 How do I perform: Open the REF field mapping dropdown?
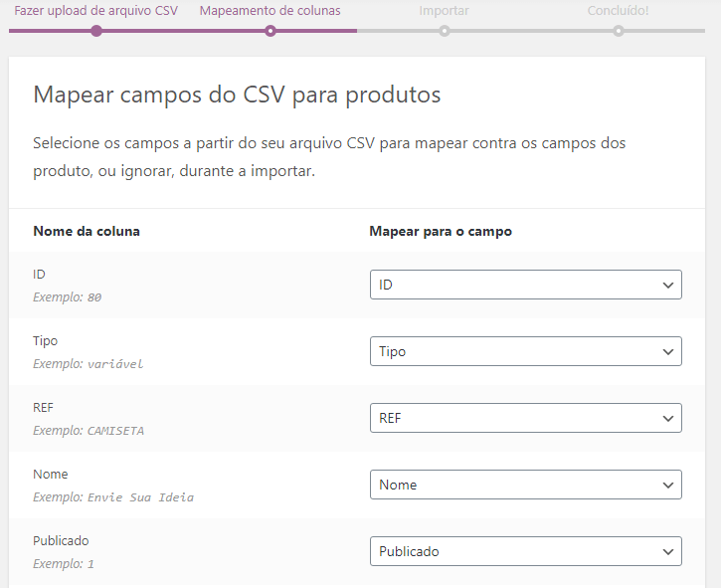coord(525,419)
